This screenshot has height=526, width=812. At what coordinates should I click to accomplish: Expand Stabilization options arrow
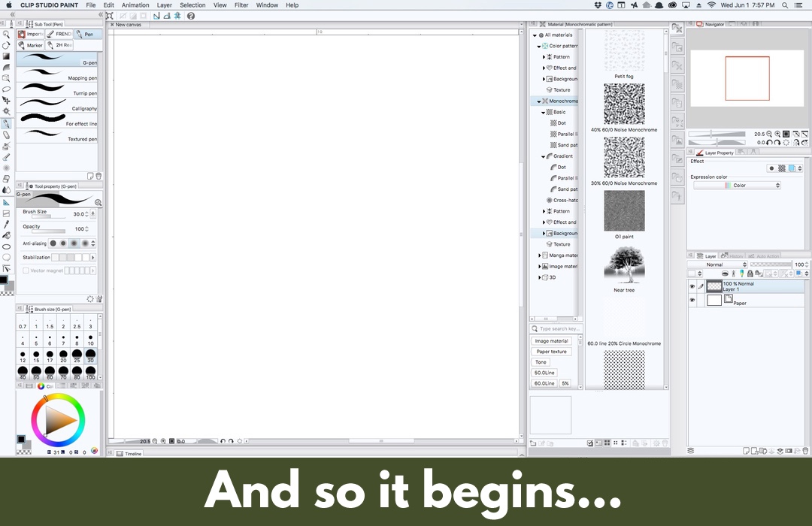(93, 257)
